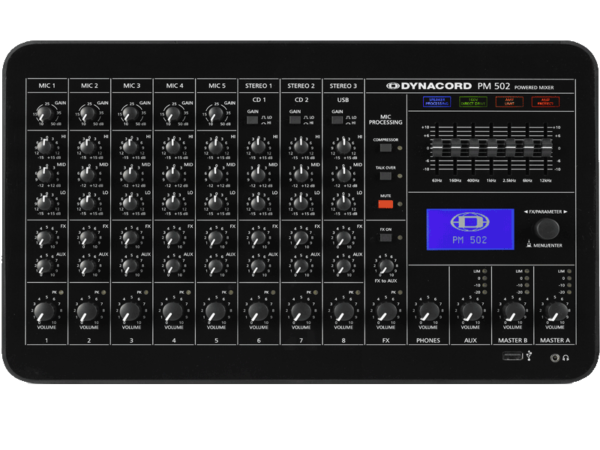The height and width of the screenshot is (450, 600).
Task: Click the channel 8 Volume knob
Action: [343, 311]
